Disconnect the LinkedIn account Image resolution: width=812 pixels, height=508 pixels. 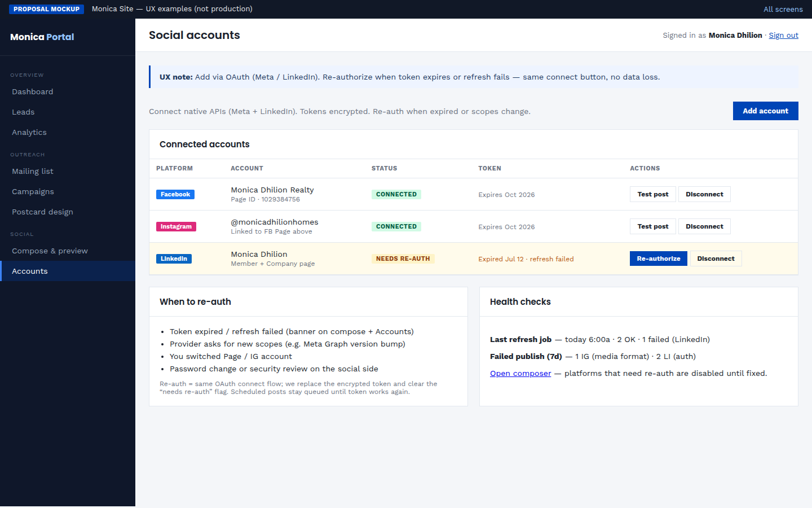[x=716, y=259]
